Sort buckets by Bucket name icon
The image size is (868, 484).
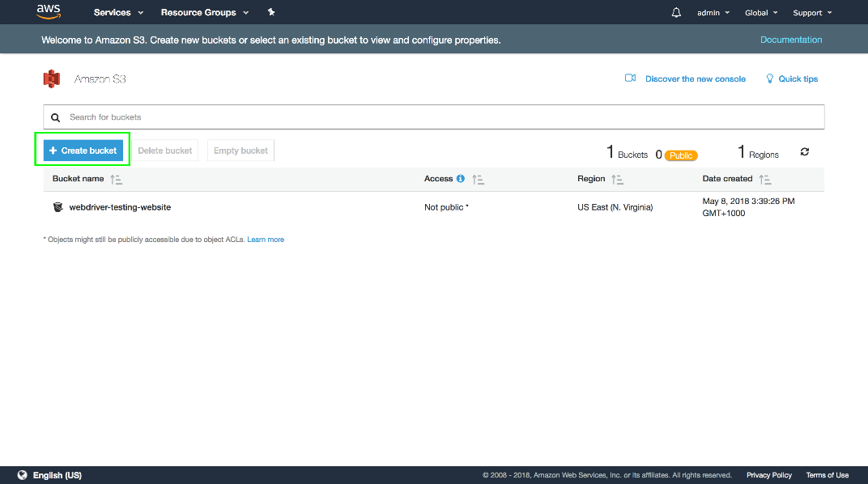tap(116, 179)
